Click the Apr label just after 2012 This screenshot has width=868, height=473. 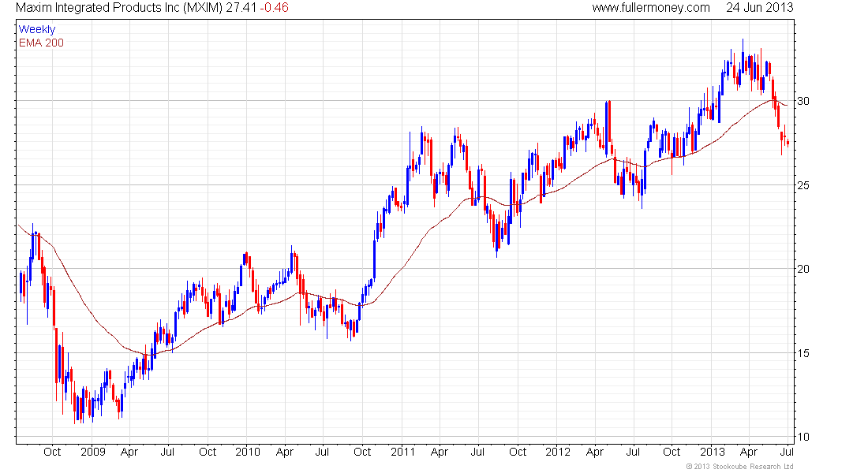coord(594,452)
